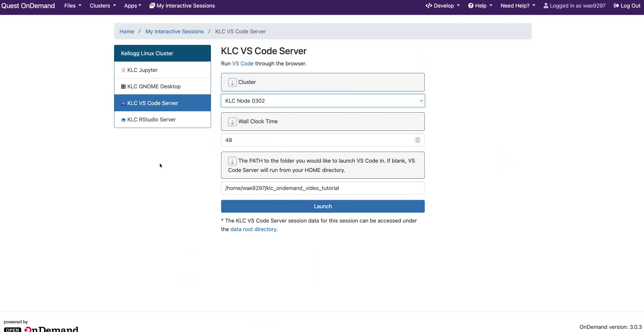
Task: Click the My Interactive Sessions window icon
Action: pyautogui.click(x=152, y=6)
